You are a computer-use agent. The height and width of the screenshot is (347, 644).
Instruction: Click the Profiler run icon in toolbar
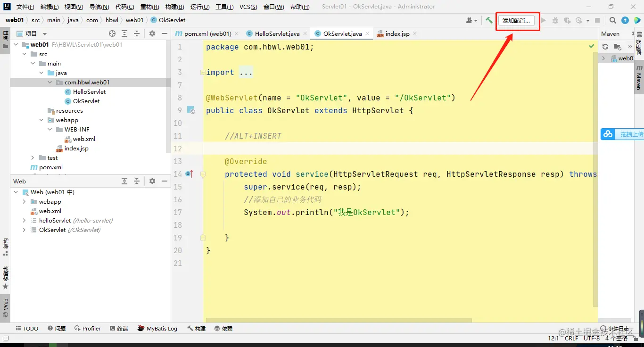(579, 20)
